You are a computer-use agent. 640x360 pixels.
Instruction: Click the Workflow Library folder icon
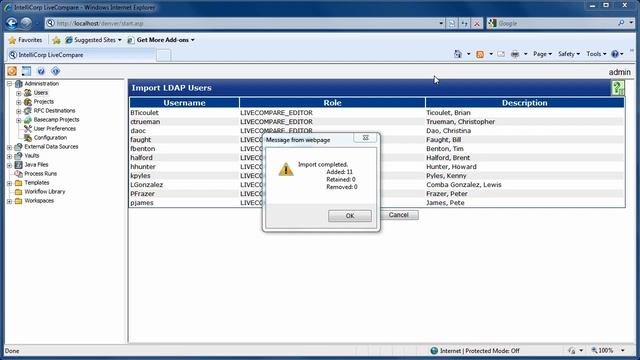point(18,192)
